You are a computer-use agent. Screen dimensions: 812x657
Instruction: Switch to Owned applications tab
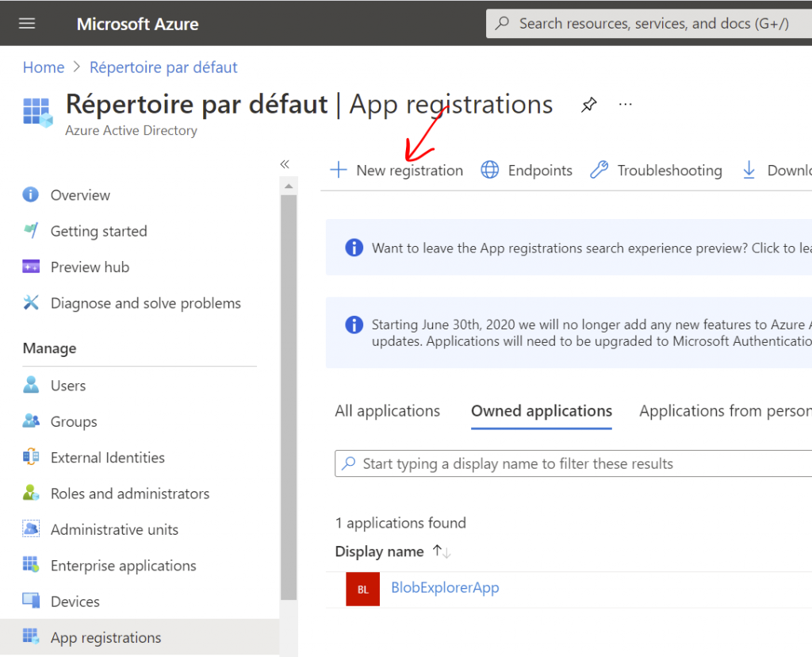point(542,411)
